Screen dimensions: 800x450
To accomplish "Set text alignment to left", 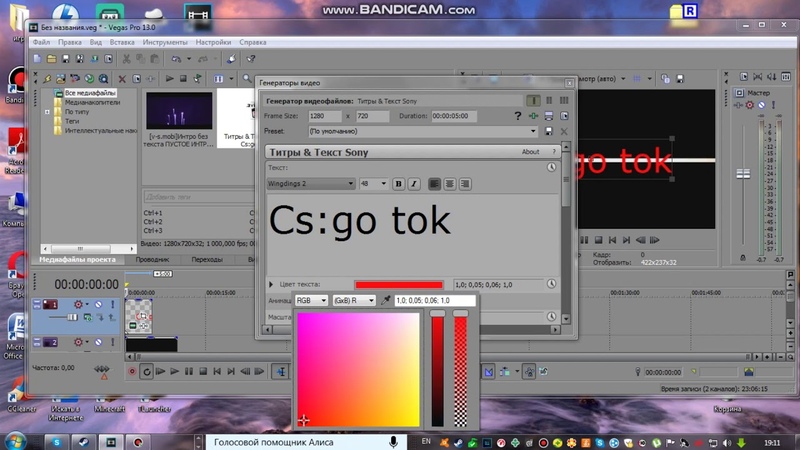I will (x=434, y=184).
